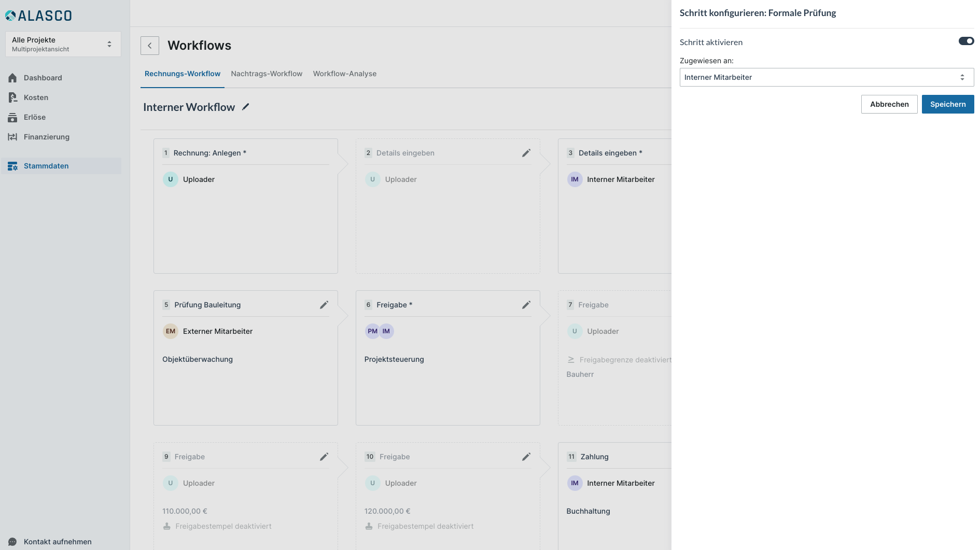Select Stammdaten in the sidebar
The image size is (980, 550).
click(46, 166)
